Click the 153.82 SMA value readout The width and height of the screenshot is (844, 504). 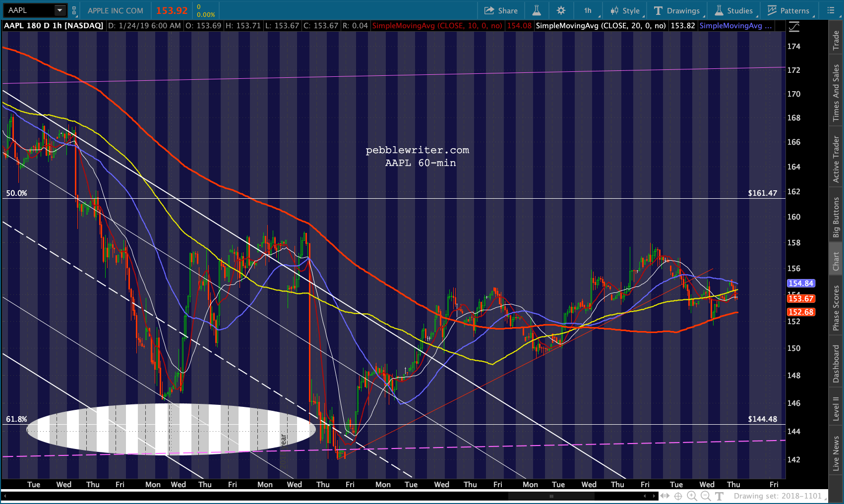[683, 26]
